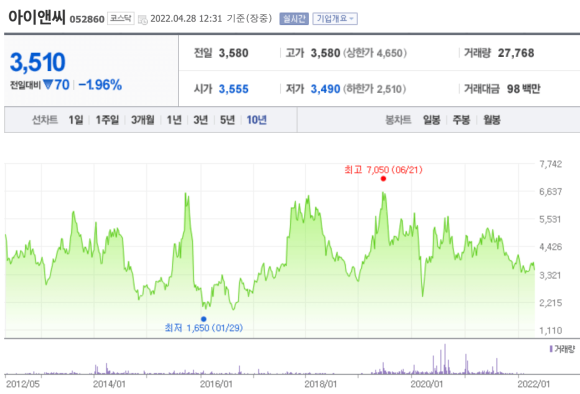The width and height of the screenshot is (580, 394).
Task: Click the 코스닥 market badge
Action: (x=121, y=18)
